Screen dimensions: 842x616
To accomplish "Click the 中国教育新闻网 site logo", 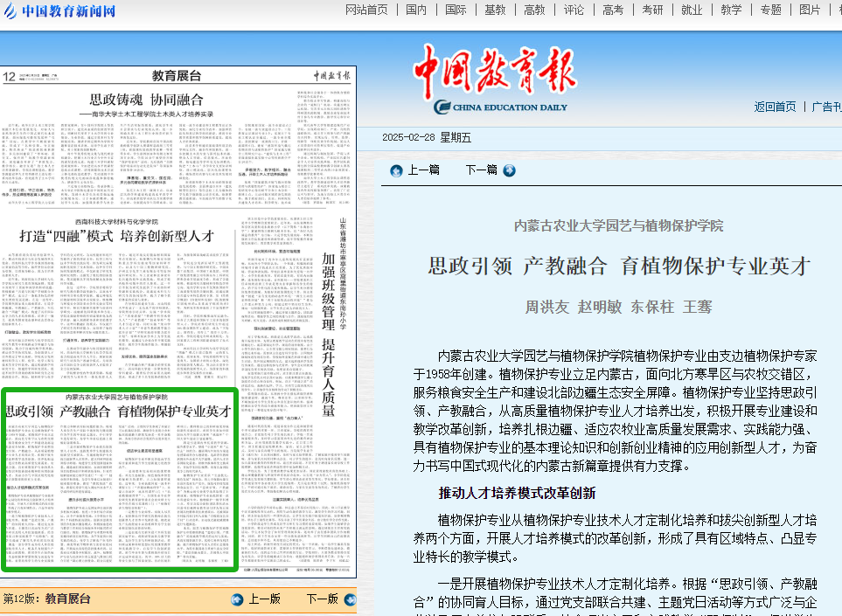I will (x=59, y=11).
